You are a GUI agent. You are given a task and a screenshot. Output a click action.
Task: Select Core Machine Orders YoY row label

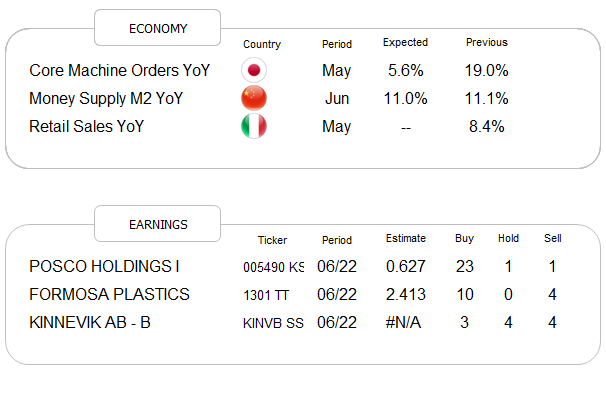pyautogui.click(x=119, y=70)
